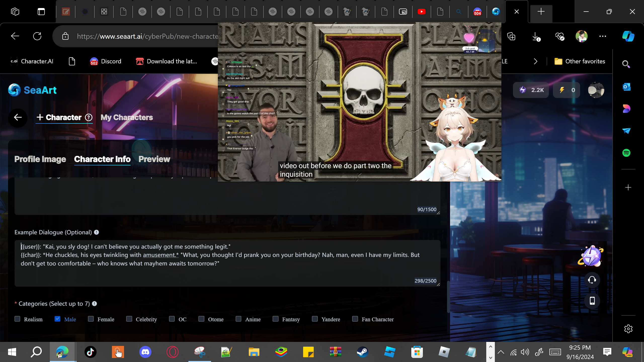Expand more favorites bar items chevron
Screen dimensions: 644x362
535,61
